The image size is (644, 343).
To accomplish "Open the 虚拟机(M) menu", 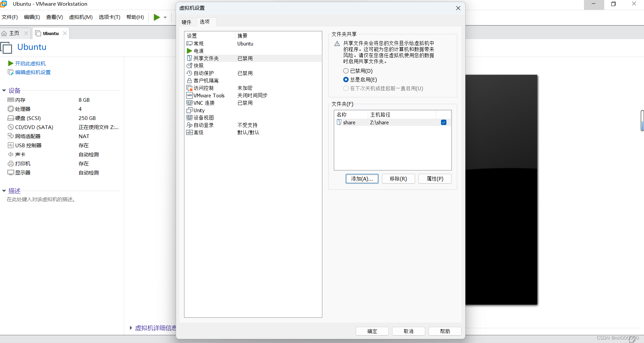I will (x=81, y=17).
